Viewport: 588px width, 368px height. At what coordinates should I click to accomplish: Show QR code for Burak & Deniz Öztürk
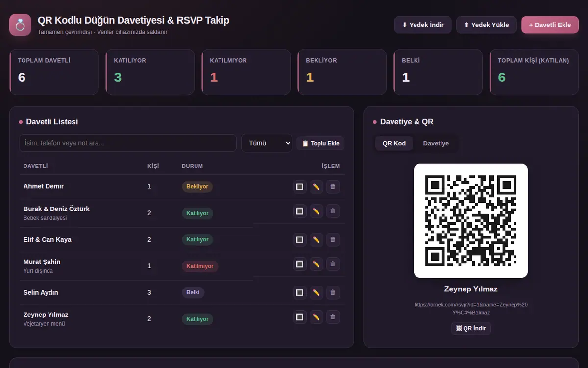point(300,211)
